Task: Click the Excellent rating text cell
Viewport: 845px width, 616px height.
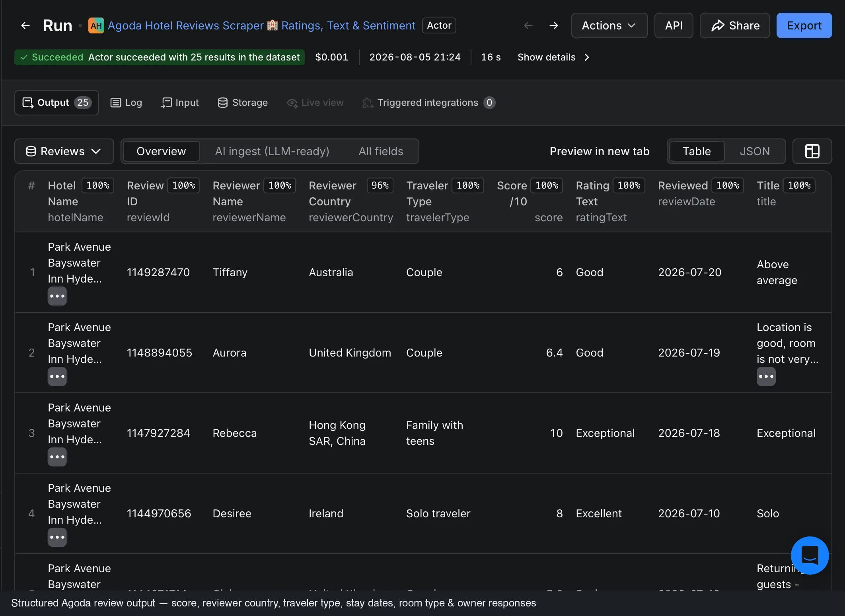Action: pos(599,513)
